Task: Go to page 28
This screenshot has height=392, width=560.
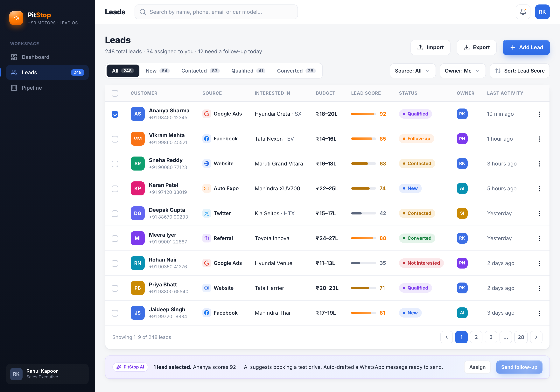Action: (x=521, y=337)
